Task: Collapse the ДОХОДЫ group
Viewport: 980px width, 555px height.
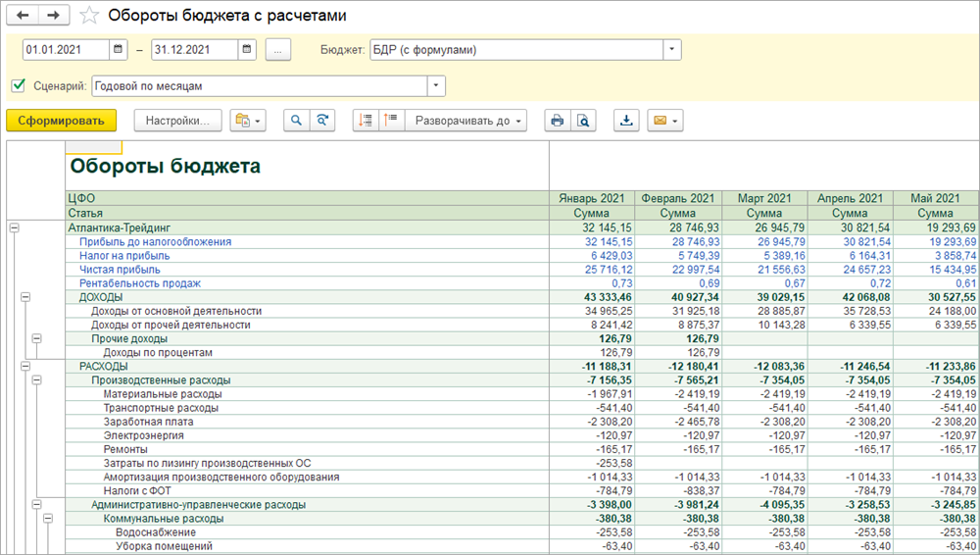Action: pos(25,296)
